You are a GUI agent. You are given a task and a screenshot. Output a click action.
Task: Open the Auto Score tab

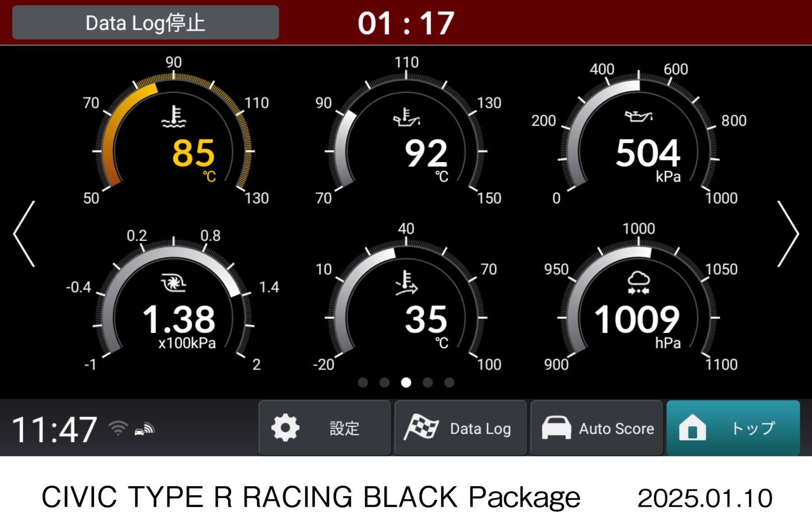pyautogui.click(x=597, y=428)
